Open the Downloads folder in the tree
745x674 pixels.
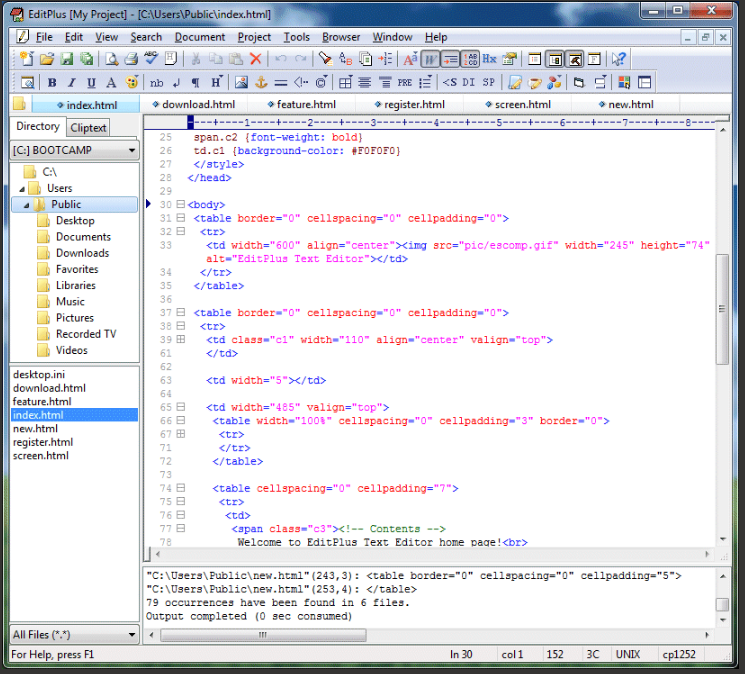tap(82, 253)
